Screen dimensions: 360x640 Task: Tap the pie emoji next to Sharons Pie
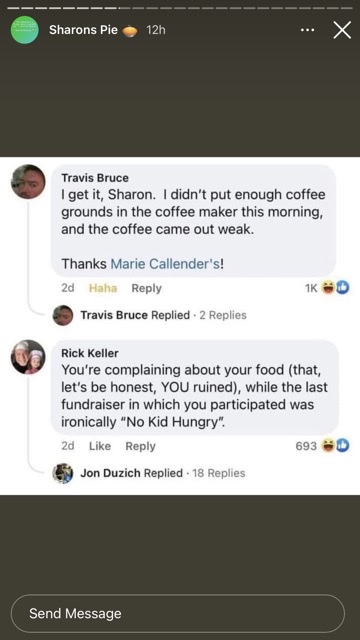click(x=130, y=31)
